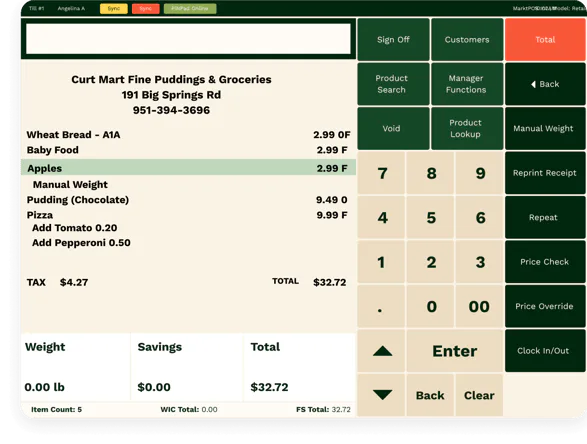This screenshot has width=587, height=444.
Task: Click the red Sync indicator
Action: 146,9
